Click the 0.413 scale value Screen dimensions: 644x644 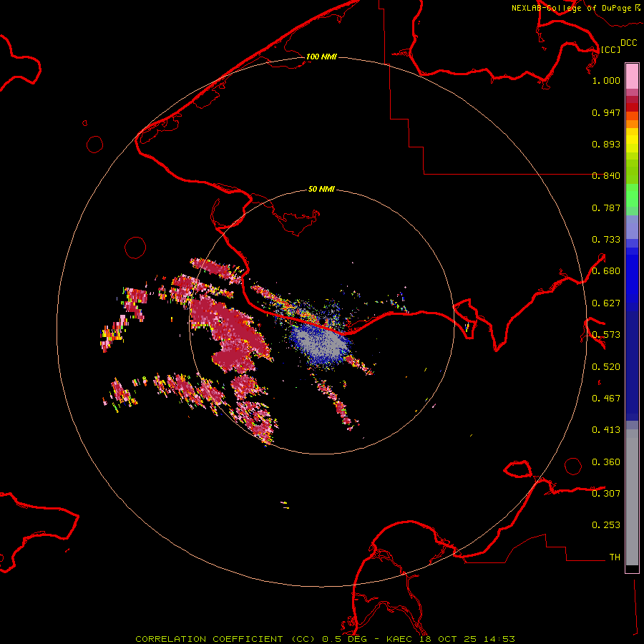(x=606, y=430)
